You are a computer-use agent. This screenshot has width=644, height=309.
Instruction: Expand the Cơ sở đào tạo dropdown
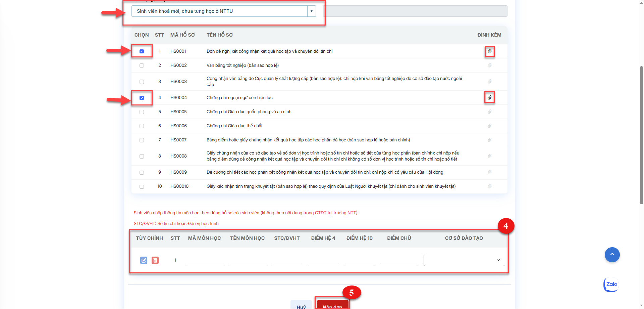point(464,260)
